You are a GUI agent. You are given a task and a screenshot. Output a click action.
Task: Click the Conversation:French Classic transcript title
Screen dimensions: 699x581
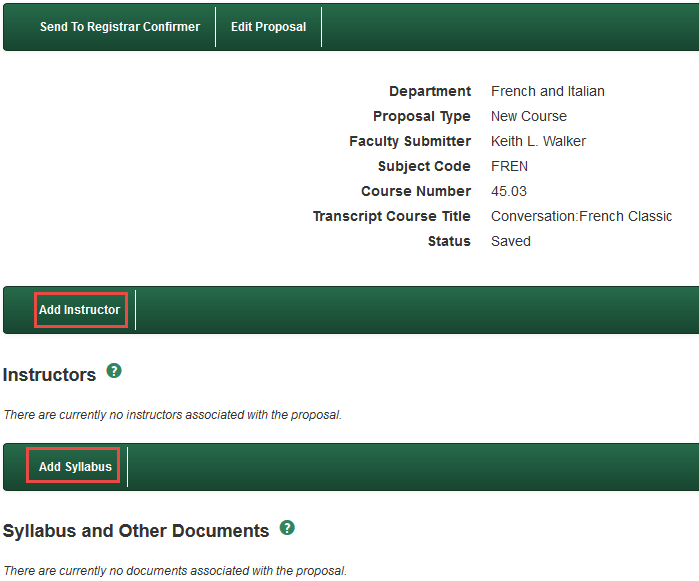[x=581, y=216]
